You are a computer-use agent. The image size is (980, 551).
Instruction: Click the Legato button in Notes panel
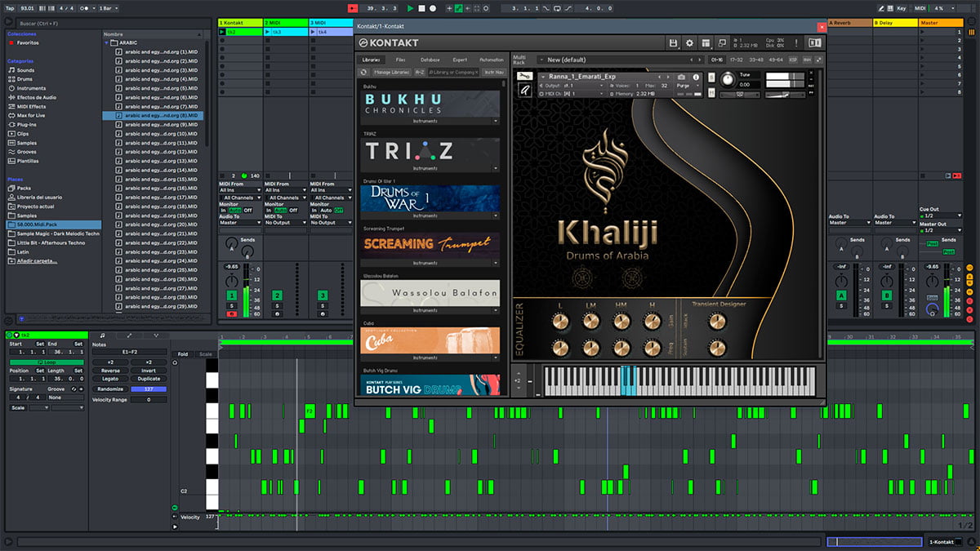pyautogui.click(x=110, y=379)
